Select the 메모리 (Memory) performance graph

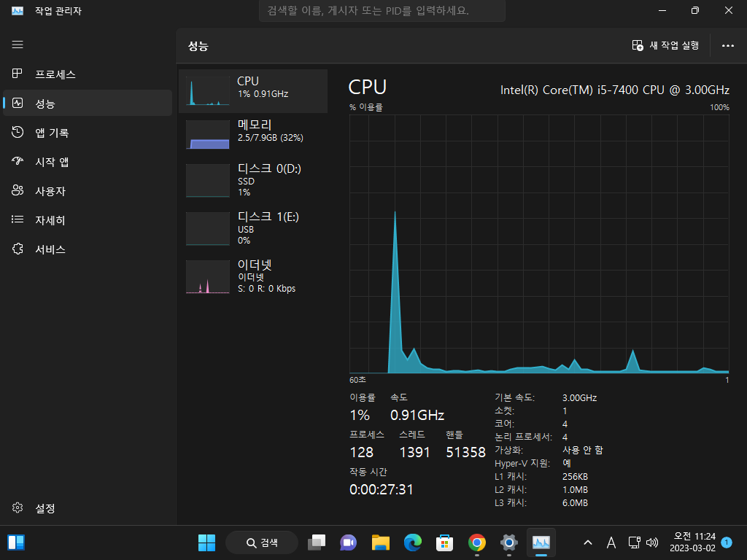(253, 134)
